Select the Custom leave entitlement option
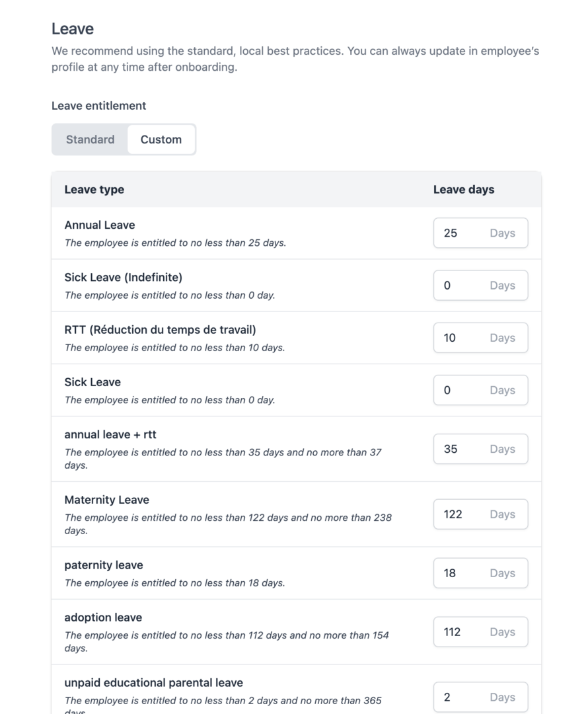 (161, 139)
